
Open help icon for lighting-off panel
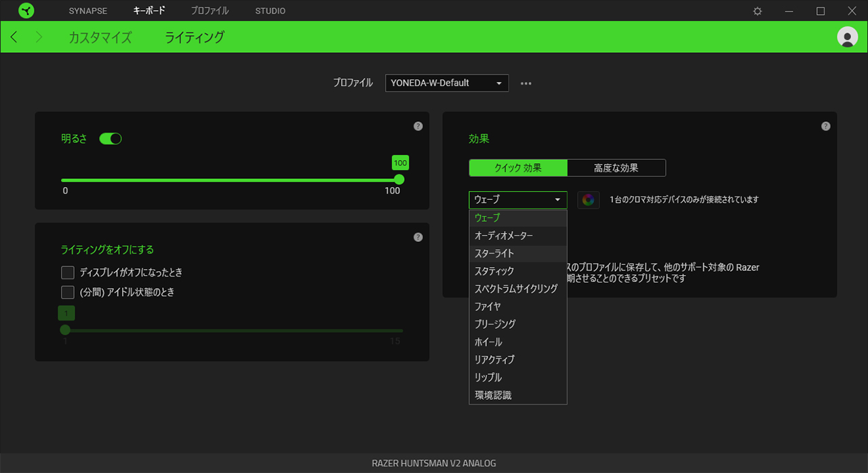tap(418, 237)
